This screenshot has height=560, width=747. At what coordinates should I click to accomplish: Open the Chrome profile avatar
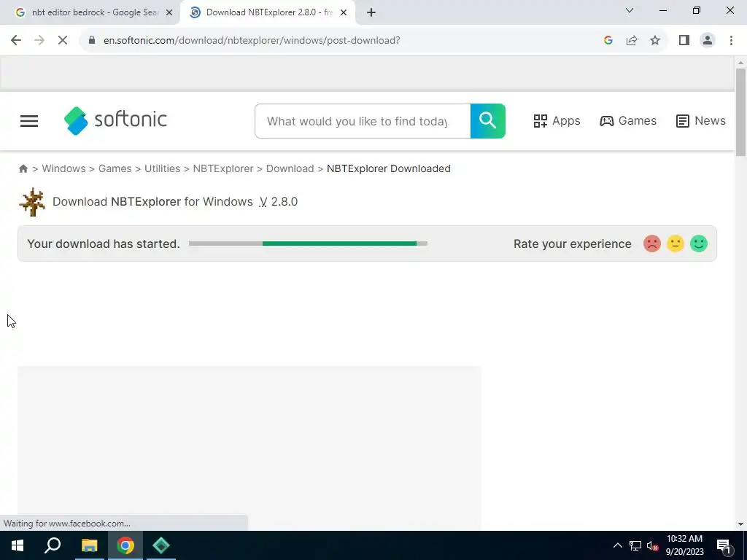(x=708, y=41)
